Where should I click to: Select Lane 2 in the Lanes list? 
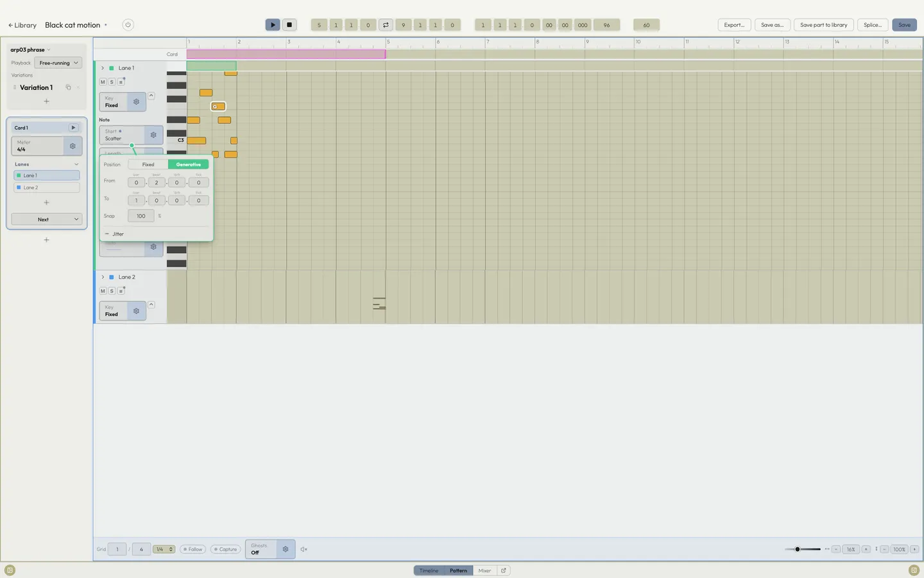pyautogui.click(x=46, y=188)
